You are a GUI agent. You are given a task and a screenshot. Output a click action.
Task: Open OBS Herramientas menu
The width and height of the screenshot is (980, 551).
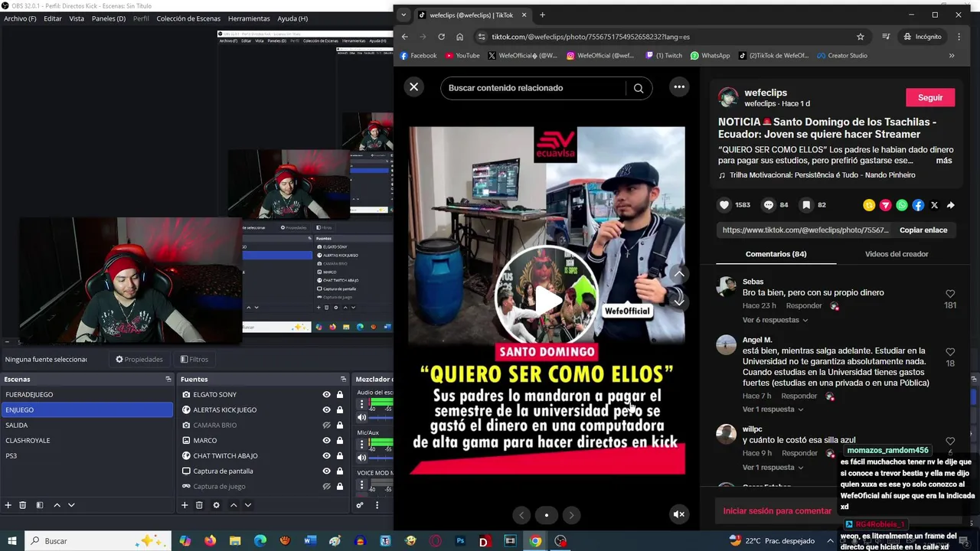pos(249,18)
